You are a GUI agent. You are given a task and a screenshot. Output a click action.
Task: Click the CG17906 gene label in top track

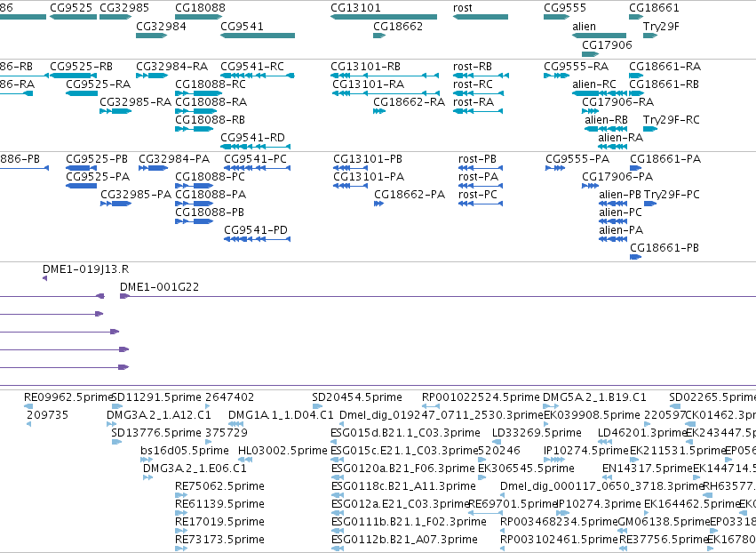pyautogui.click(x=607, y=44)
